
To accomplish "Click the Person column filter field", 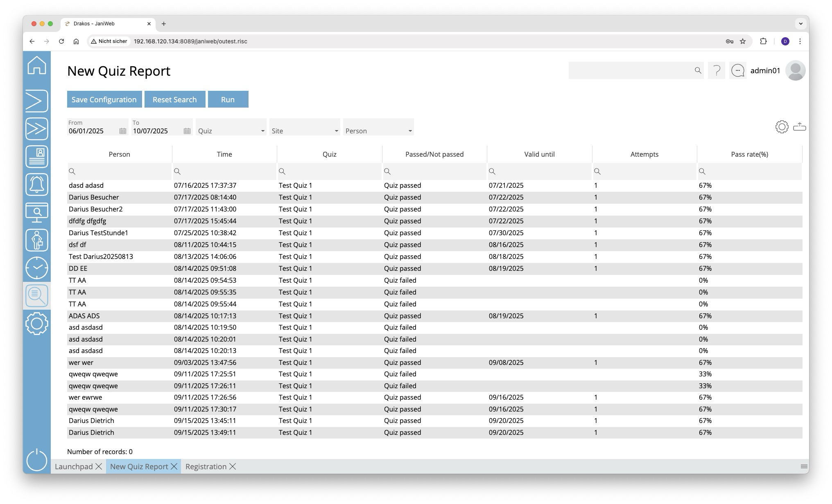I will pyautogui.click(x=122, y=171).
